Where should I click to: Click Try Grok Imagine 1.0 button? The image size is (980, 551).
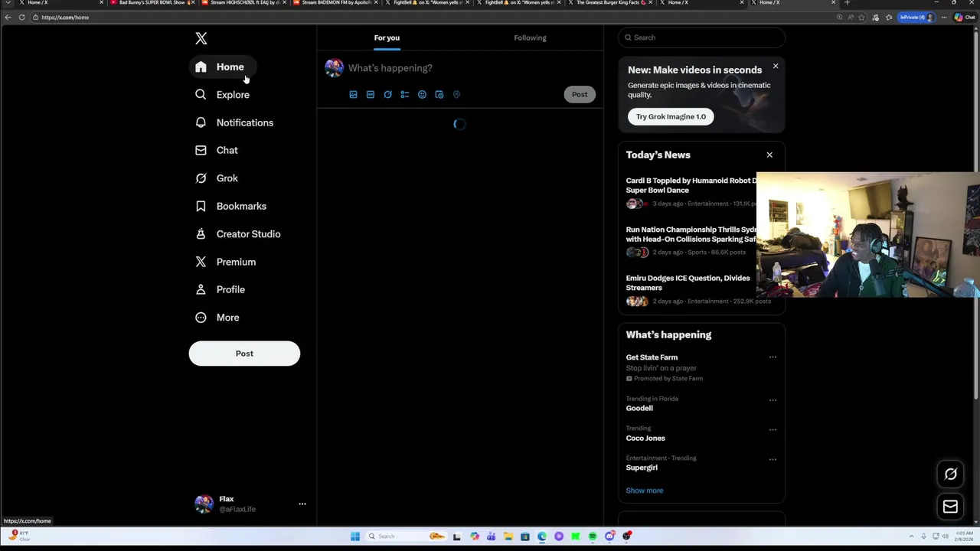[x=671, y=116]
